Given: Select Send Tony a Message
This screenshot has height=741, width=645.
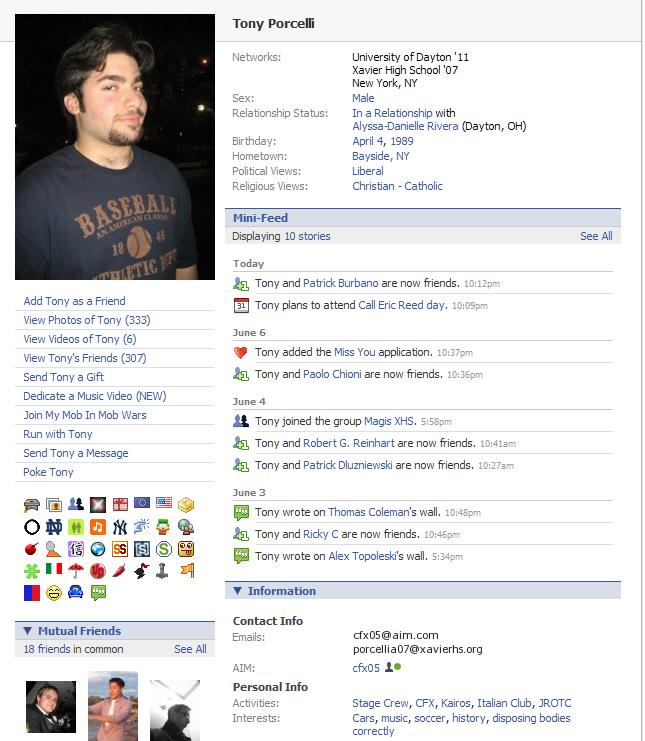Looking at the screenshot, I should 76,453.
